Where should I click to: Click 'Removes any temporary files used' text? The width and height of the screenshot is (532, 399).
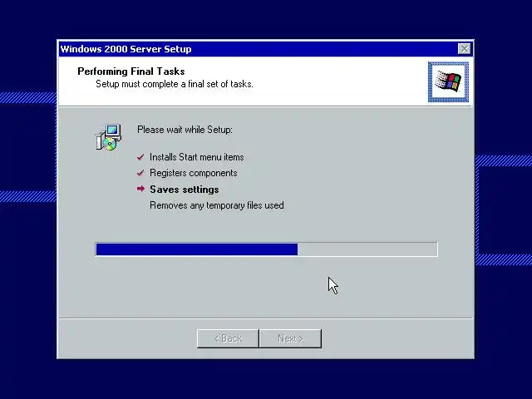click(x=217, y=205)
